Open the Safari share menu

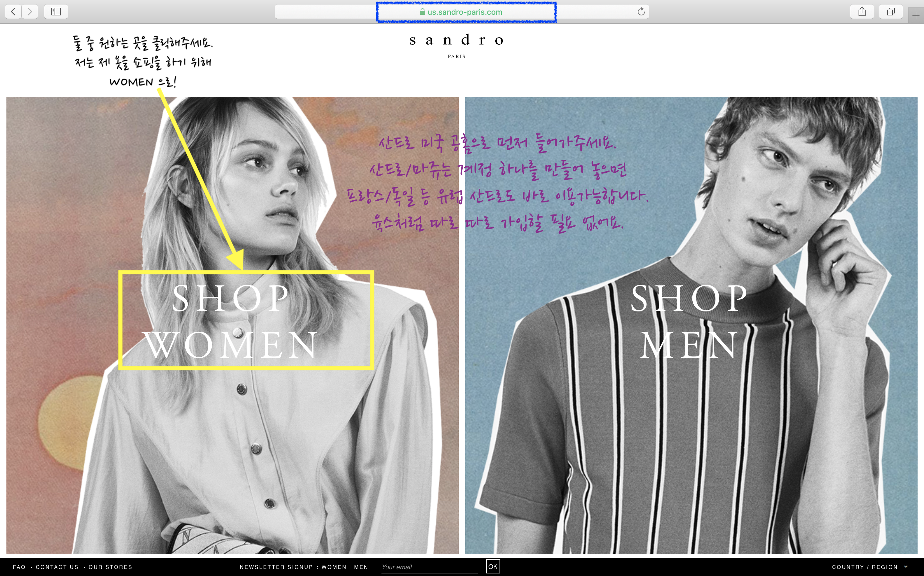862,12
